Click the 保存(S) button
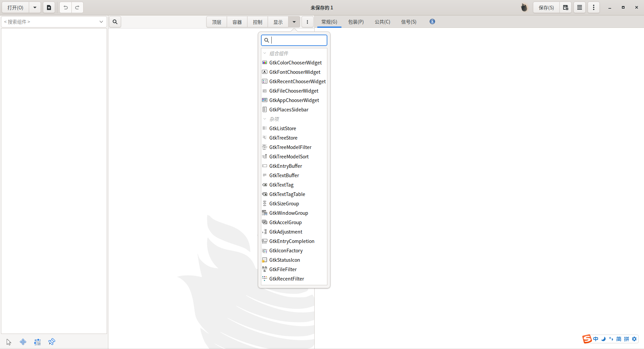This screenshot has width=644, height=349. pos(546,7)
